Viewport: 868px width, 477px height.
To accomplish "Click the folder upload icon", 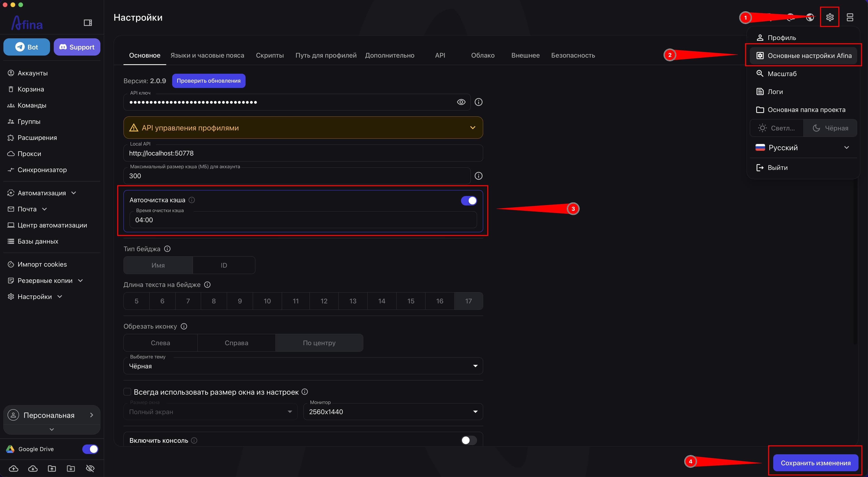I will 52,468.
